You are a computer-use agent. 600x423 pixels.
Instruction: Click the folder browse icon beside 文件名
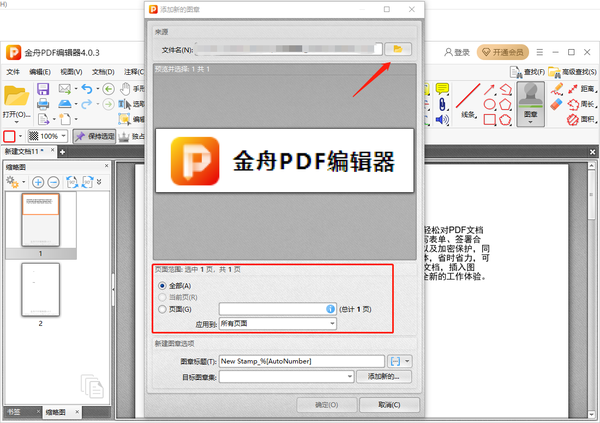tap(398, 49)
